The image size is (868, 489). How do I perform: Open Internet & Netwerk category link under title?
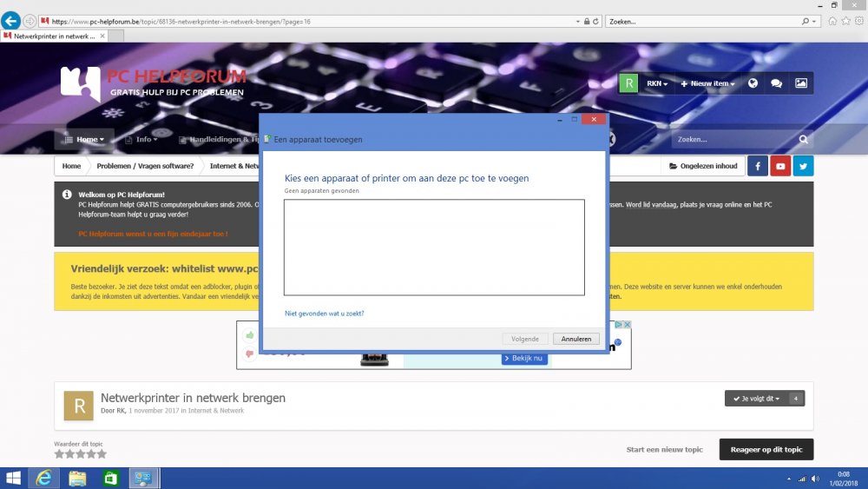click(x=216, y=411)
